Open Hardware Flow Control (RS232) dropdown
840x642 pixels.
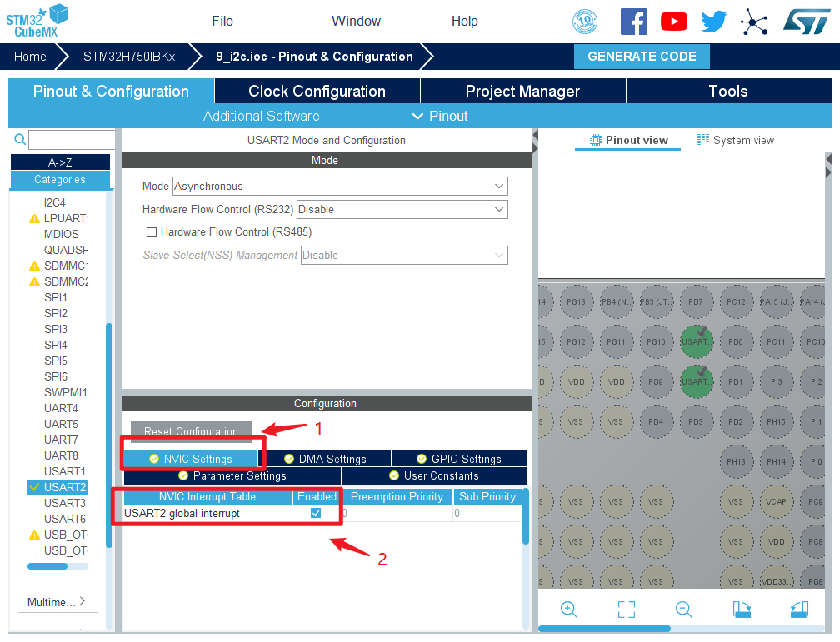point(402,210)
